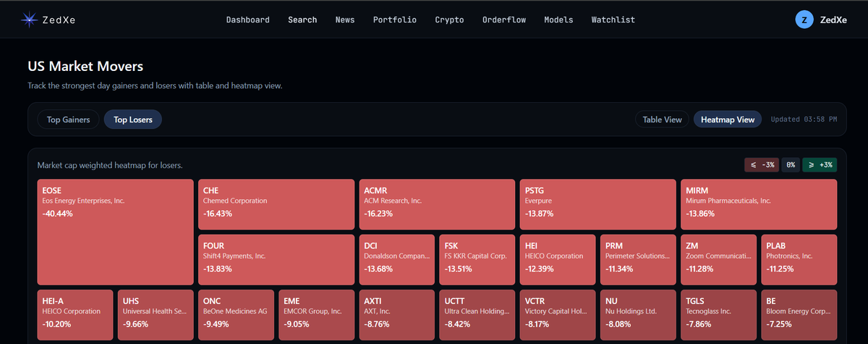The width and height of the screenshot is (868, 344).
Task: Click the ZedXe brand name text
Action: point(59,20)
